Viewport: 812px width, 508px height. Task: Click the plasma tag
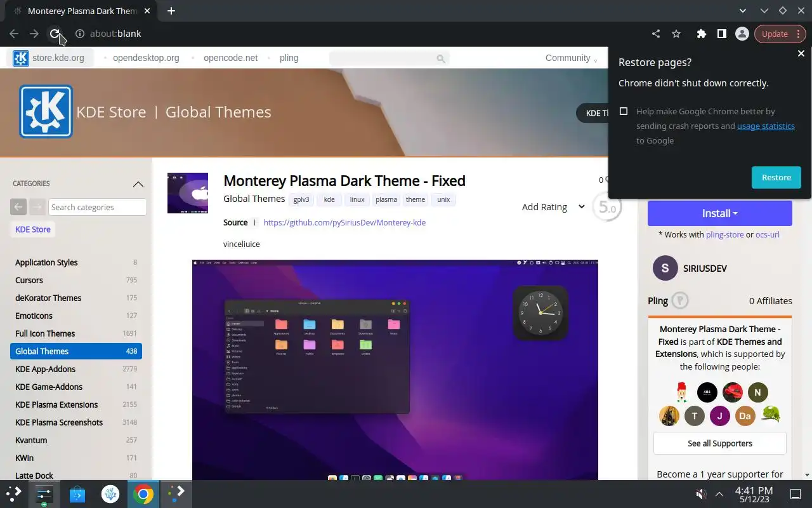(x=386, y=199)
